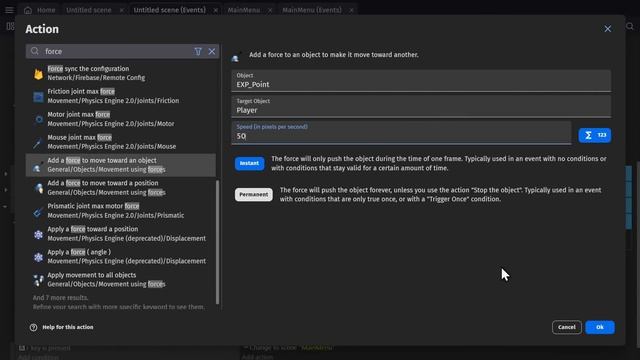Close the Untitled scene tab
The image size is (640, 360).
[x=122, y=10]
